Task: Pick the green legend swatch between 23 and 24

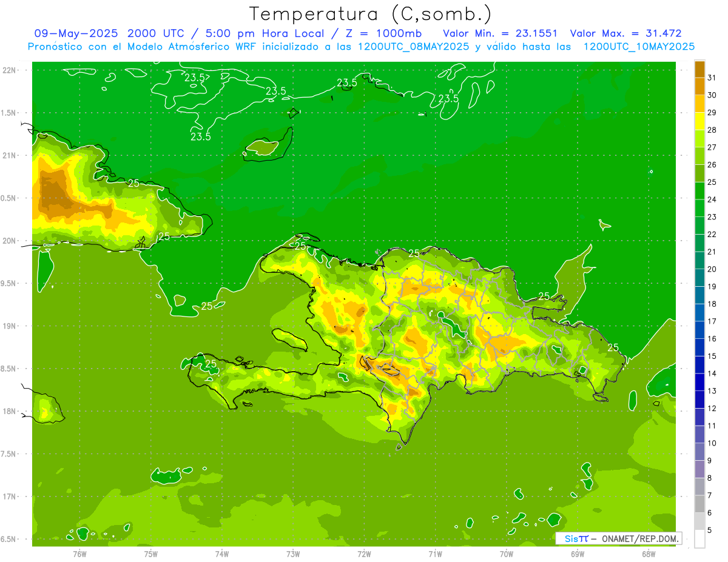Action: (699, 208)
